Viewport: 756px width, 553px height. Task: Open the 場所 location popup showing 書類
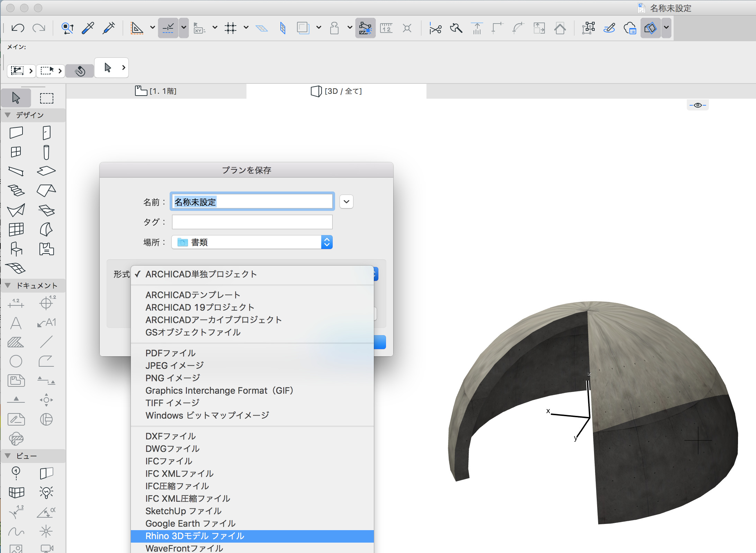pos(252,242)
